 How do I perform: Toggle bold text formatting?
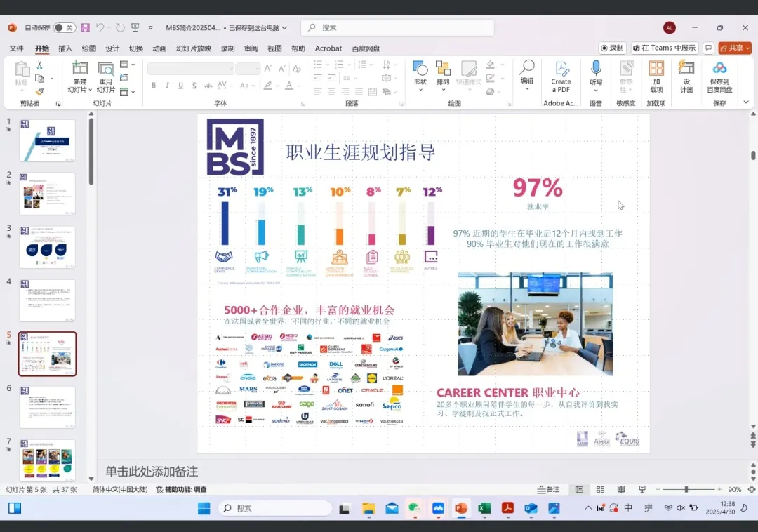(154, 86)
